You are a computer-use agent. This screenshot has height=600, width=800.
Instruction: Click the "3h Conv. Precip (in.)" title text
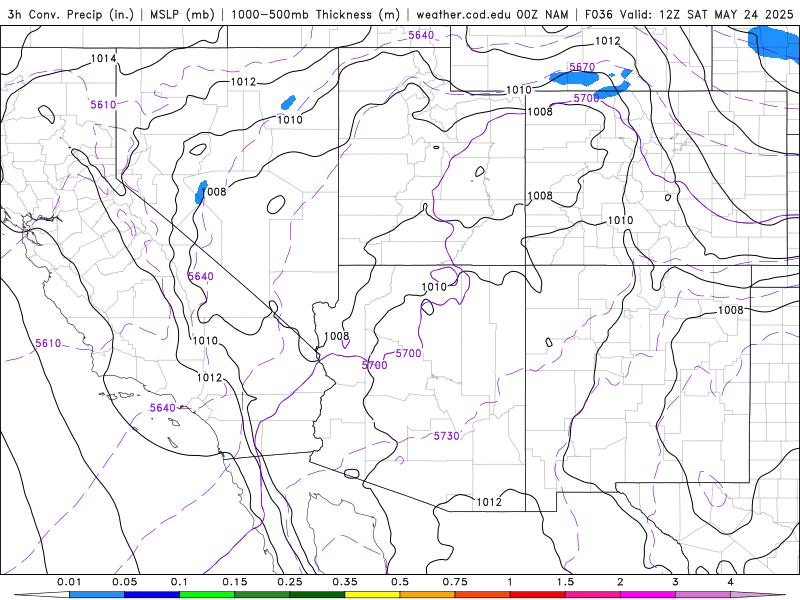pyautogui.click(x=70, y=14)
